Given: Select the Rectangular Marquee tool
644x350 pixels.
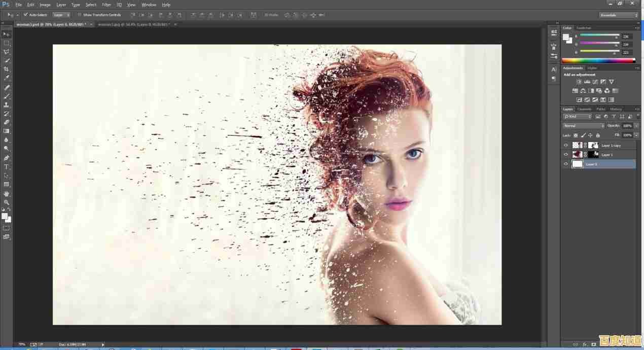Looking at the screenshot, I should pos(6,43).
